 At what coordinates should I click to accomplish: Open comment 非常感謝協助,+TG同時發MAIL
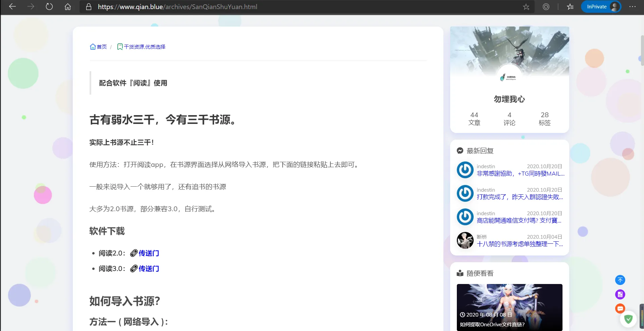[521, 174]
